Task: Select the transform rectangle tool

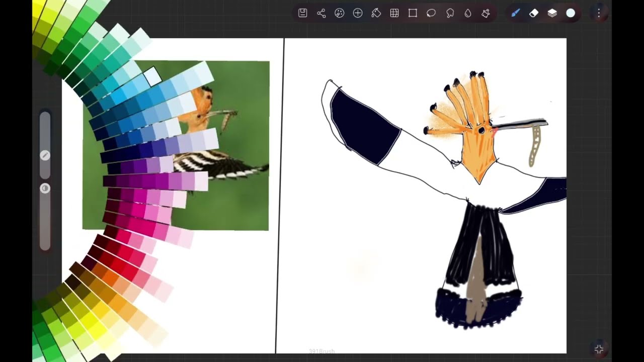Action: (413, 13)
